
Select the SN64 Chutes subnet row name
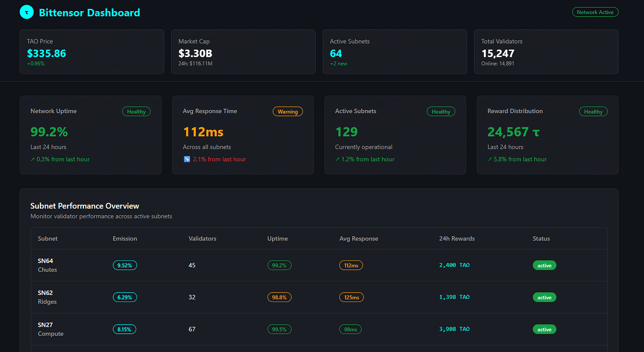coord(47,265)
